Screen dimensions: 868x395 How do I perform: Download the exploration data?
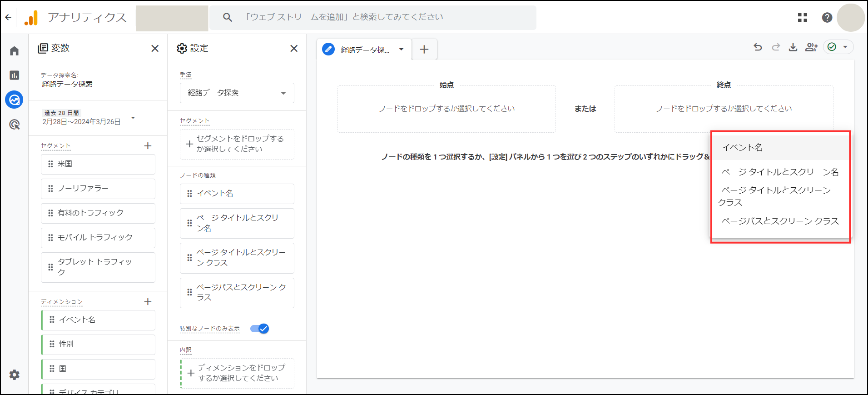pyautogui.click(x=793, y=47)
